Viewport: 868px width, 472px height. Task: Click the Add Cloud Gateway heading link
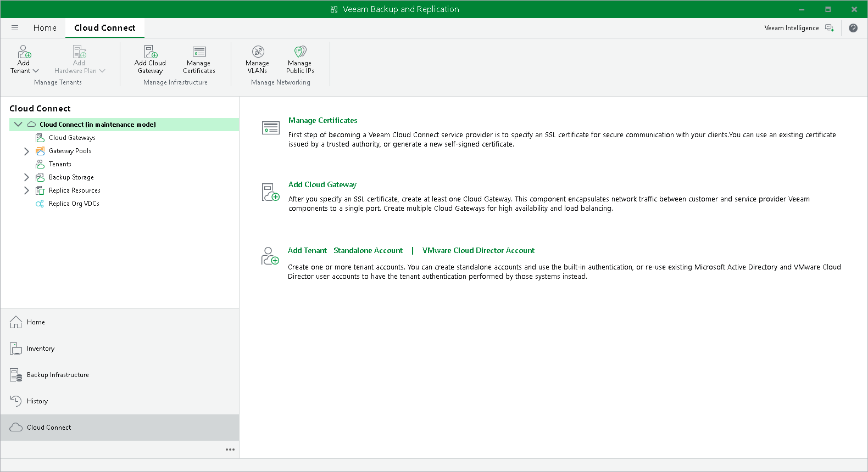(x=322, y=184)
